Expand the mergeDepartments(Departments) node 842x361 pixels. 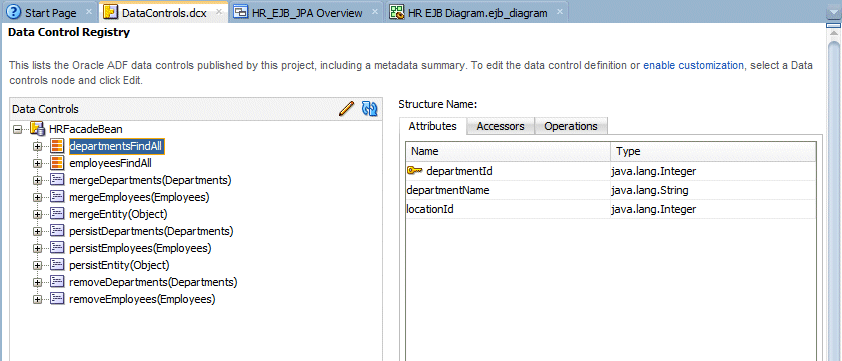pyautogui.click(x=38, y=180)
